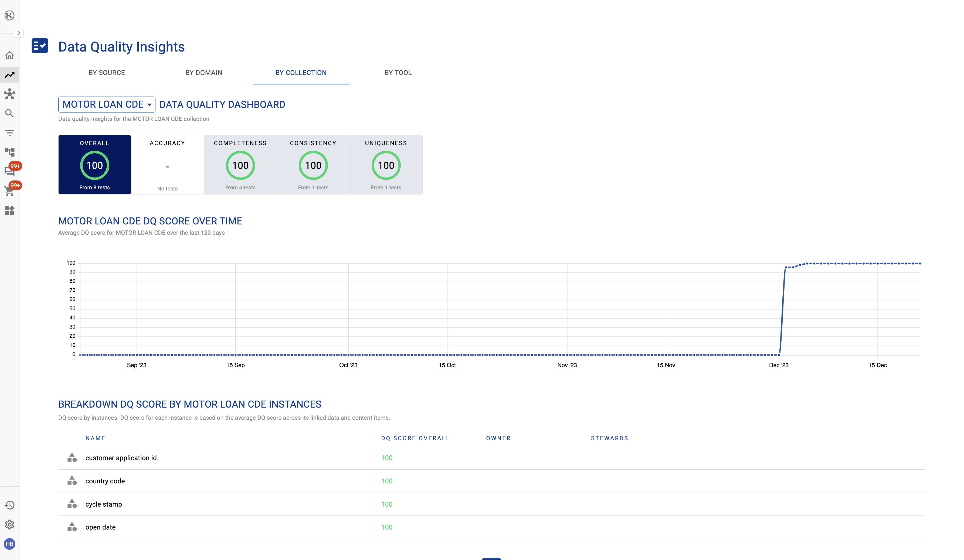Open the MOTOR LOAN CDE collection dropdown

pos(107,104)
